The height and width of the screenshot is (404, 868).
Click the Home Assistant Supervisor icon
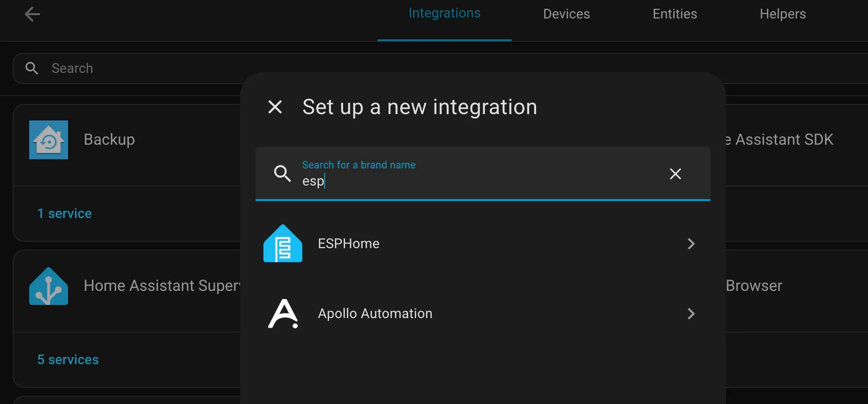click(49, 286)
